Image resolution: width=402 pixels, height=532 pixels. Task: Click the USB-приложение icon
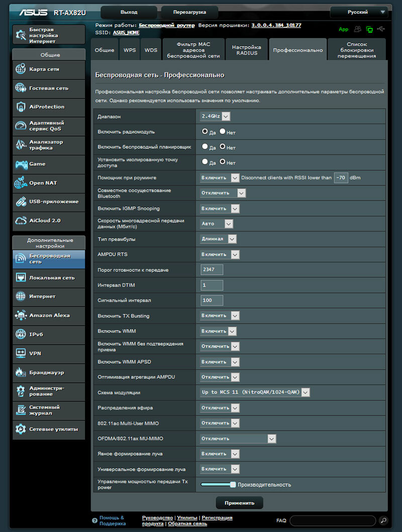(x=21, y=201)
